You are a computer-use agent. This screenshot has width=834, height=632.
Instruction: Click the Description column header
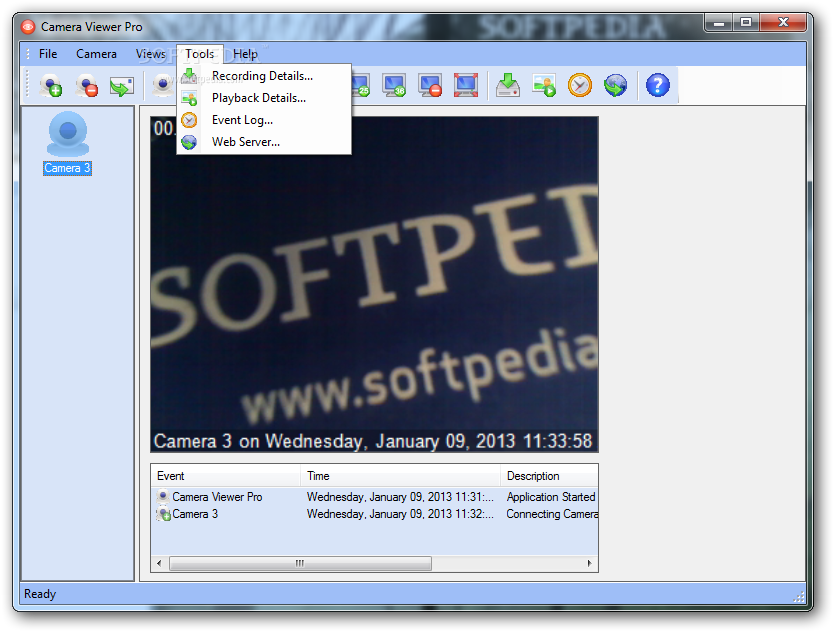tap(549, 476)
